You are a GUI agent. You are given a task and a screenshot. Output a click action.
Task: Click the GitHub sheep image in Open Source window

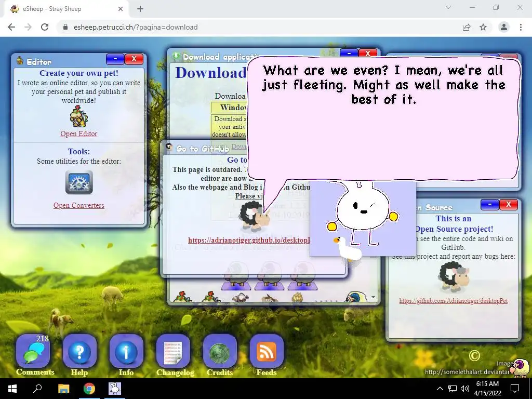coord(454,276)
